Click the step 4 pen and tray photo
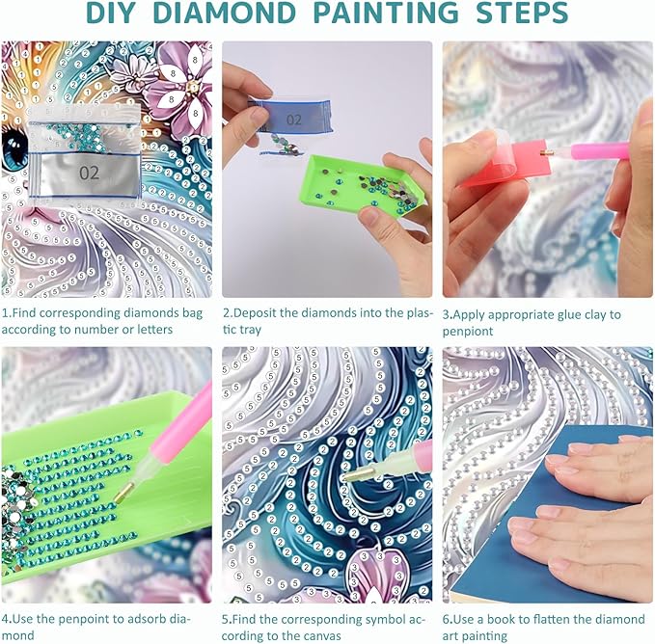655x644 pixels. tap(106, 475)
